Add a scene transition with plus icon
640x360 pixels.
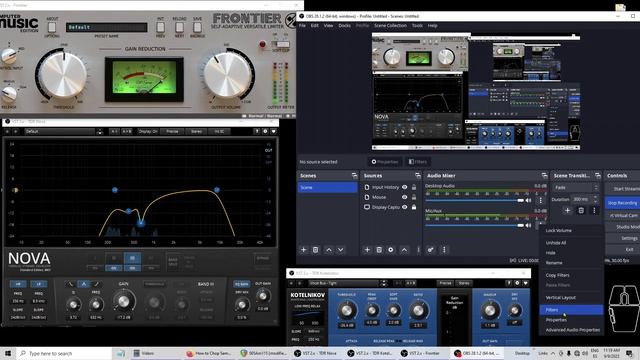click(x=567, y=210)
